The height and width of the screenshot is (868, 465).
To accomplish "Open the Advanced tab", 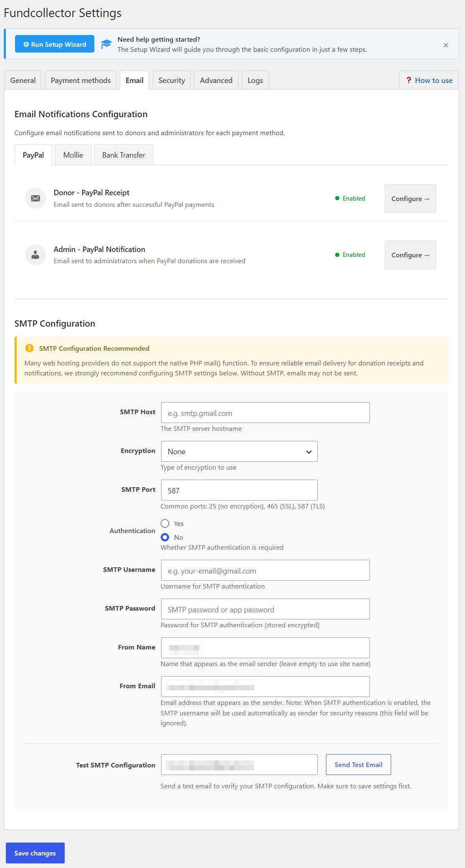I will pos(216,80).
